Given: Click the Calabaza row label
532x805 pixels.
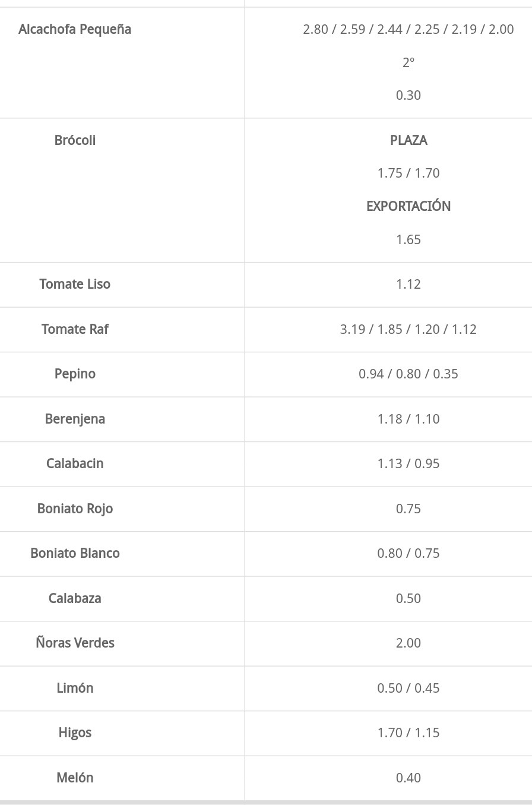Looking at the screenshot, I should [x=75, y=598].
